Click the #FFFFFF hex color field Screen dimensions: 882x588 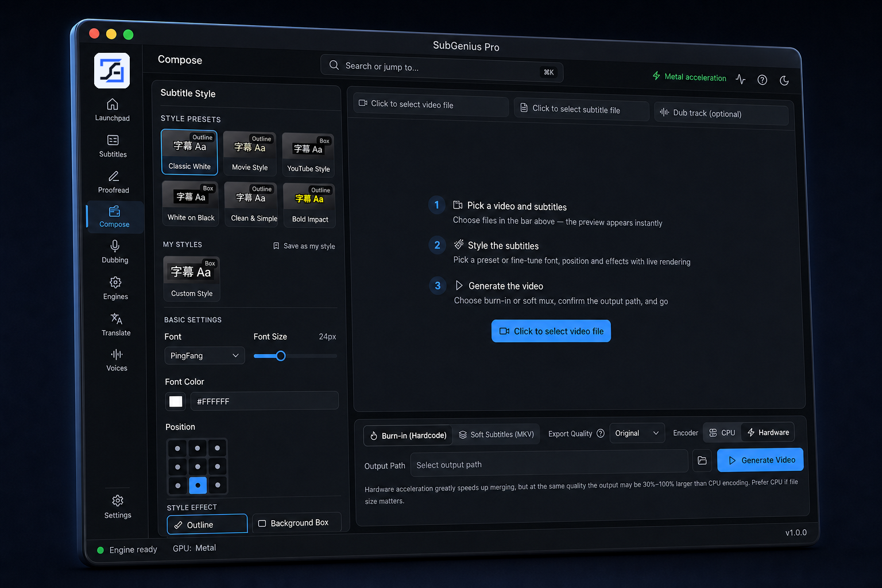[264, 401]
